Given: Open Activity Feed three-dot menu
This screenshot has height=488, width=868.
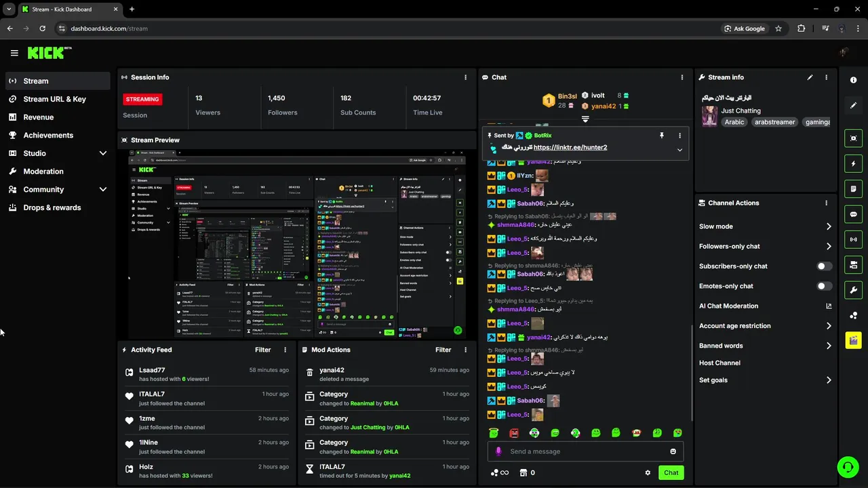Looking at the screenshot, I should click(285, 350).
